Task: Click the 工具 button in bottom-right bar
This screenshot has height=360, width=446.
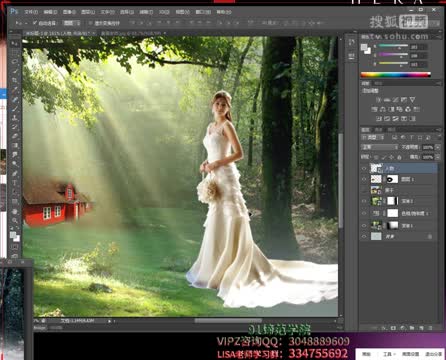Action: [x=388, y=354]
